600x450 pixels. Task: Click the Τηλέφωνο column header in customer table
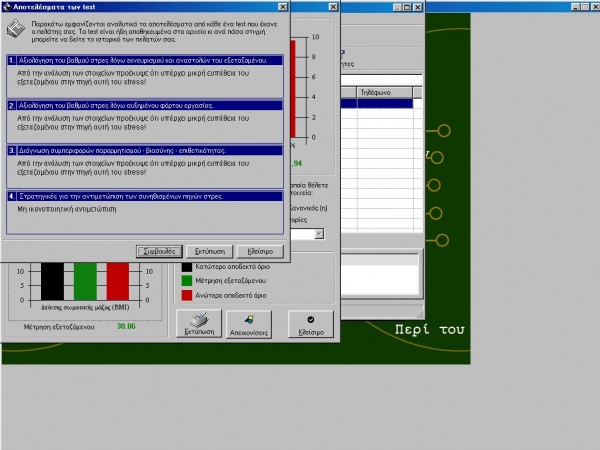pos(385,93)
